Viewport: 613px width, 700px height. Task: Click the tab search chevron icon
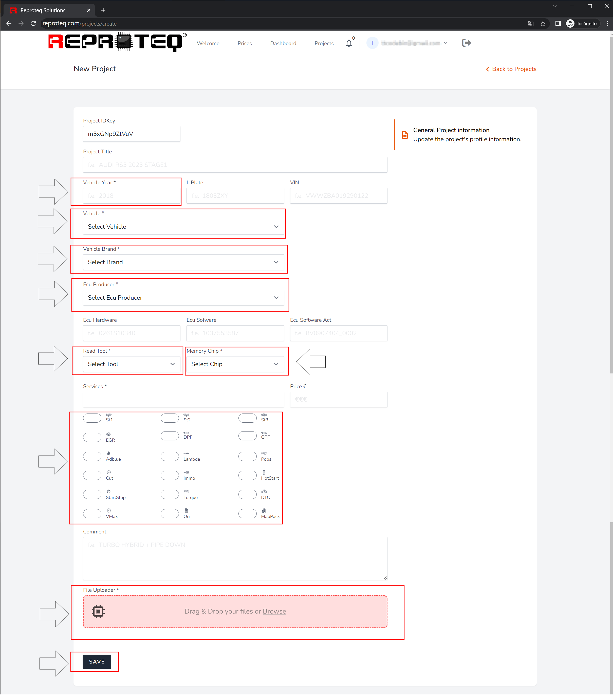(x=555, y=6)
